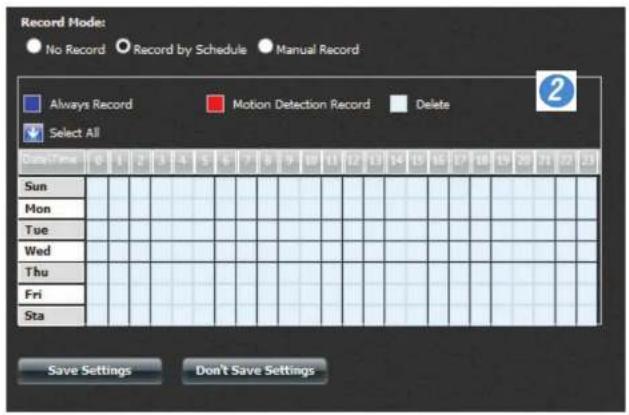Select the Sta row header
629x415 pixels.
pos(51,316)
